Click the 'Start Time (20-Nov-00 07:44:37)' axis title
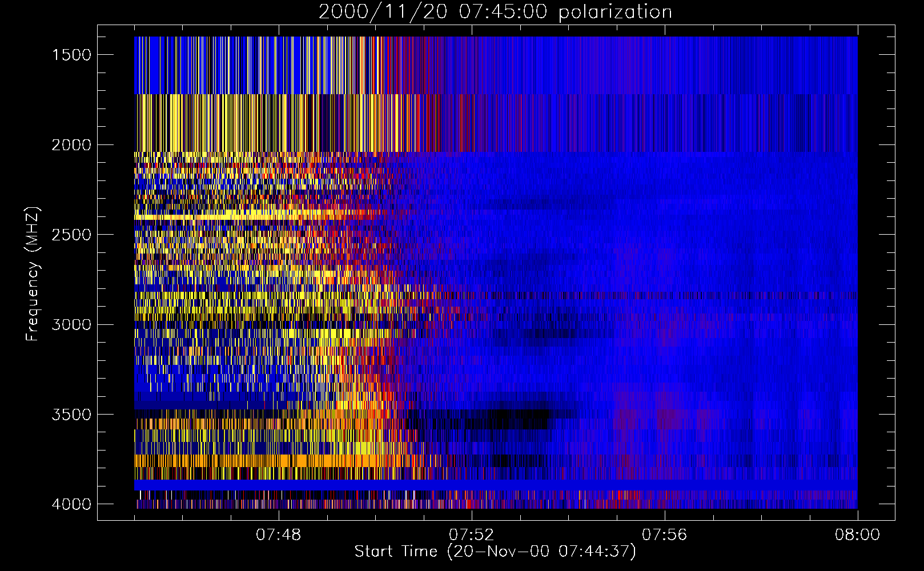This screenshot has width=924, height=571. pos(495,552)
